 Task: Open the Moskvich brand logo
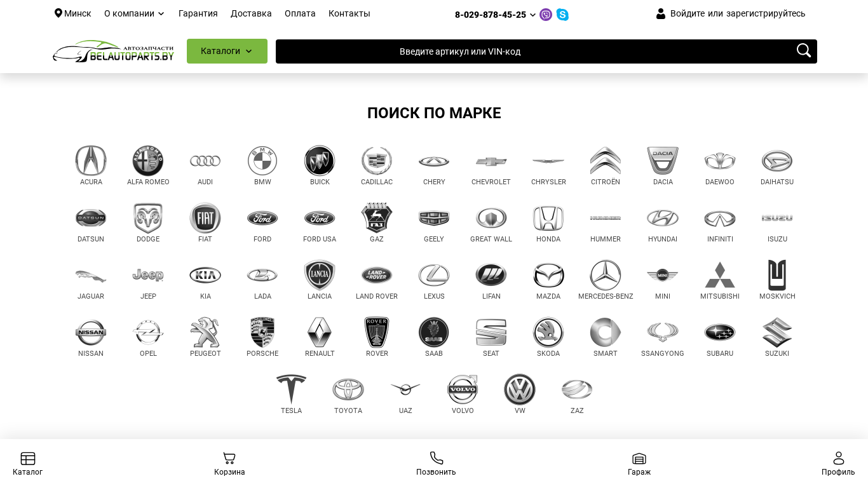(777, 275)
